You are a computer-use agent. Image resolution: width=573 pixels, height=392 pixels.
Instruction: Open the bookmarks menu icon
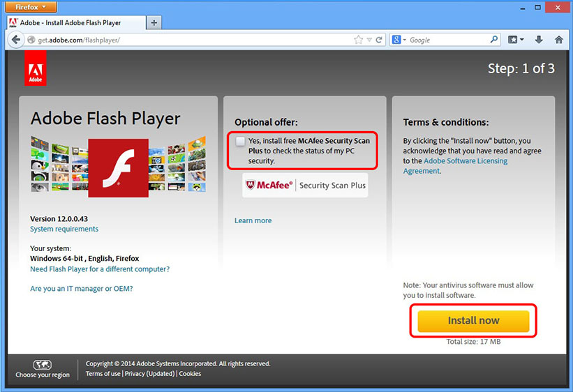(516, 40)
